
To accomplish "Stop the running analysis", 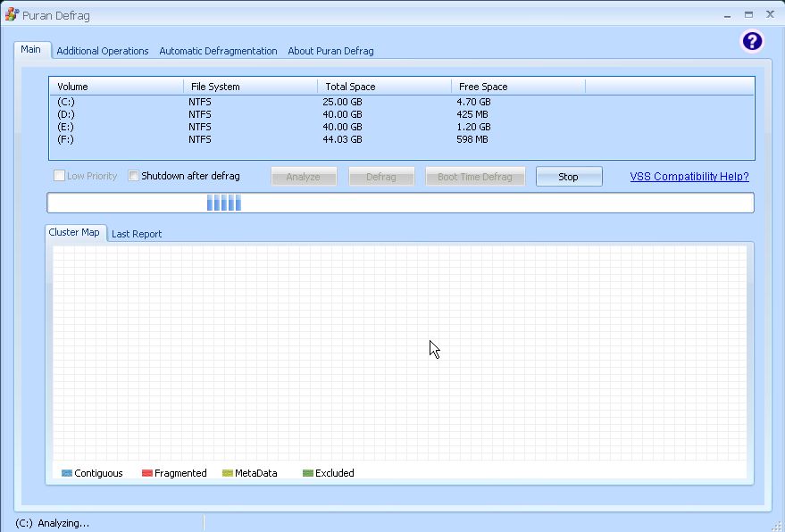I will 569,177.
